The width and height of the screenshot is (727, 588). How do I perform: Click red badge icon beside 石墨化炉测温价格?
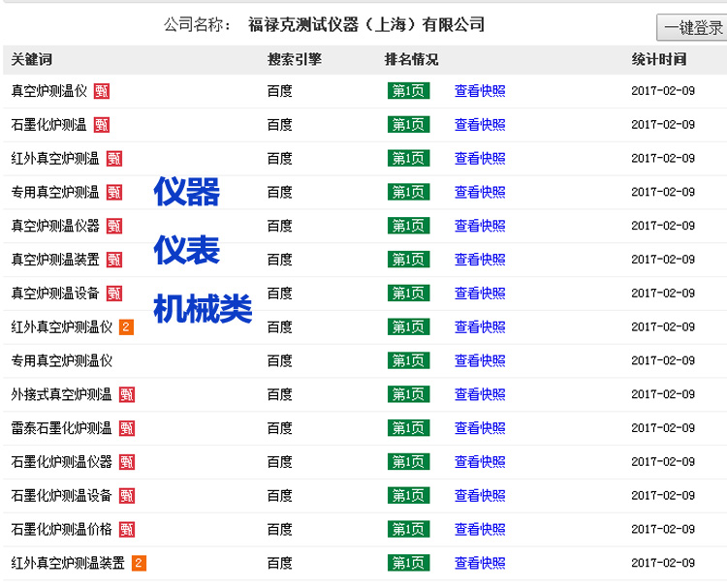(x=127, y=530)
